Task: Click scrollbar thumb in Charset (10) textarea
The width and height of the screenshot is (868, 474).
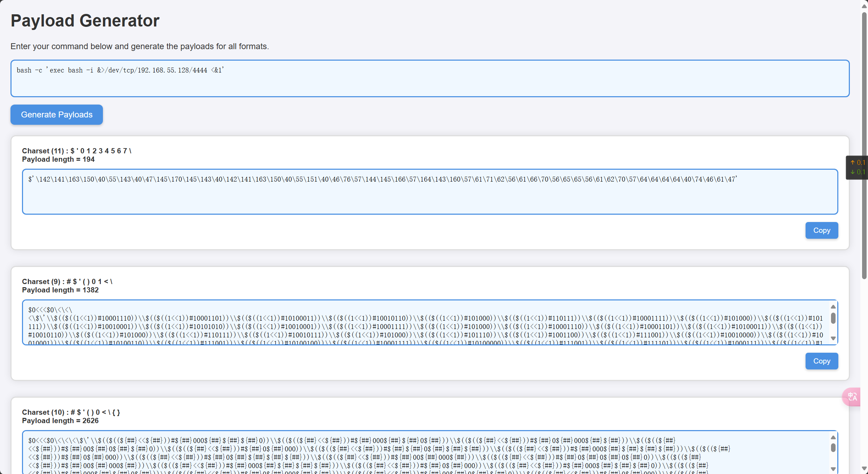Action: coord(833,448)
